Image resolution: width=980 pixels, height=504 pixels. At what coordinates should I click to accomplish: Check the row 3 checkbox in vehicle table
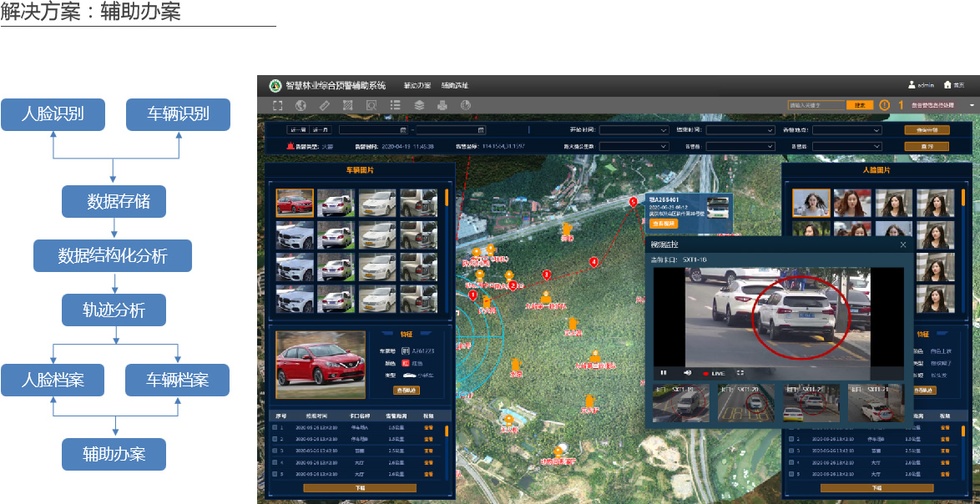tap(274, 451)
